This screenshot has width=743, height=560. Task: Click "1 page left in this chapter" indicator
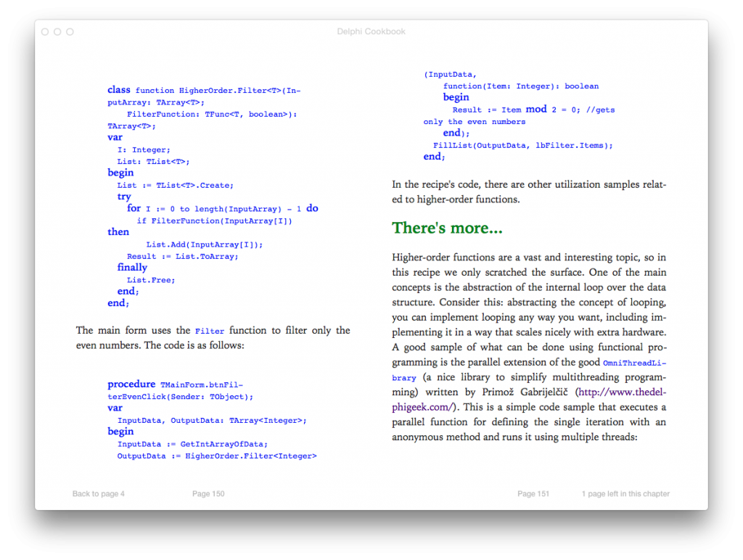[x=625, y=494]
